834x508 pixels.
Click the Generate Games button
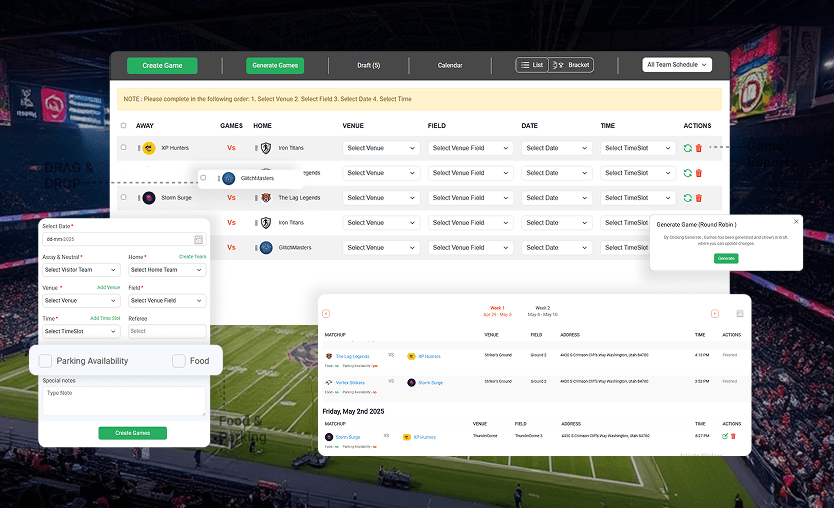[x=275, y=65]
